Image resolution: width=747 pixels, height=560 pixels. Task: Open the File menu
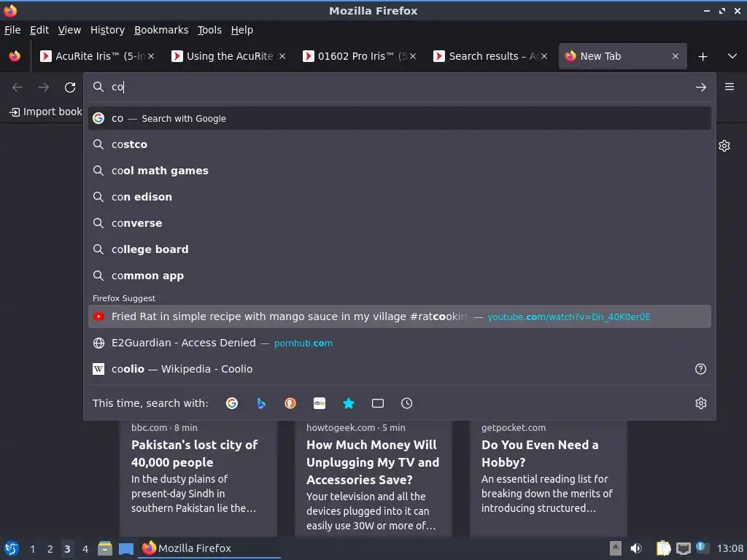(12, 30)
